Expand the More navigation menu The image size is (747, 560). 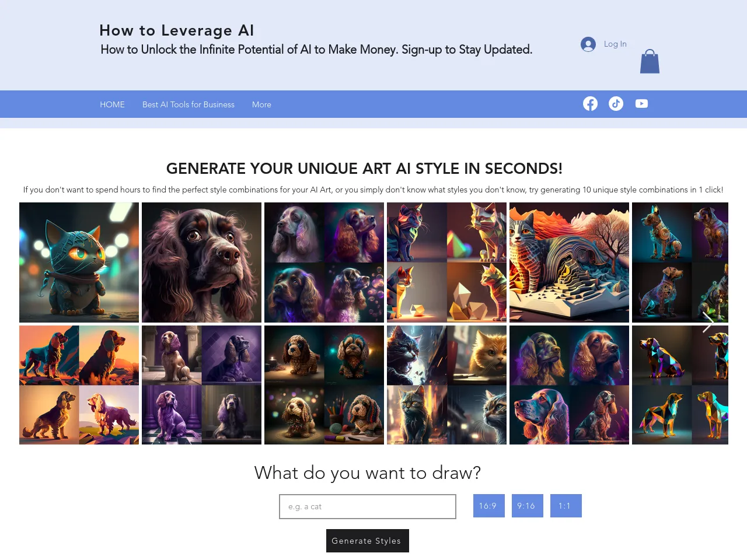pyautogui.click(x=261, y=104)
